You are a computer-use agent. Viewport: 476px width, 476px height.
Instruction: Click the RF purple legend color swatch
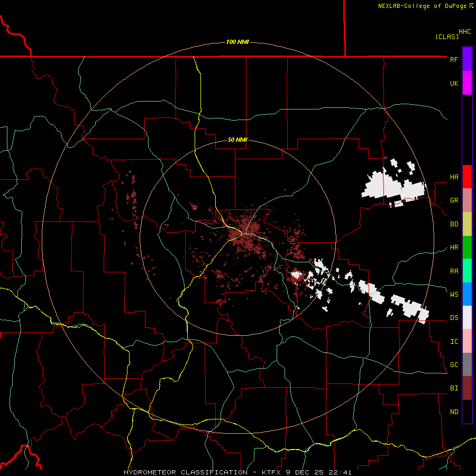467,59
